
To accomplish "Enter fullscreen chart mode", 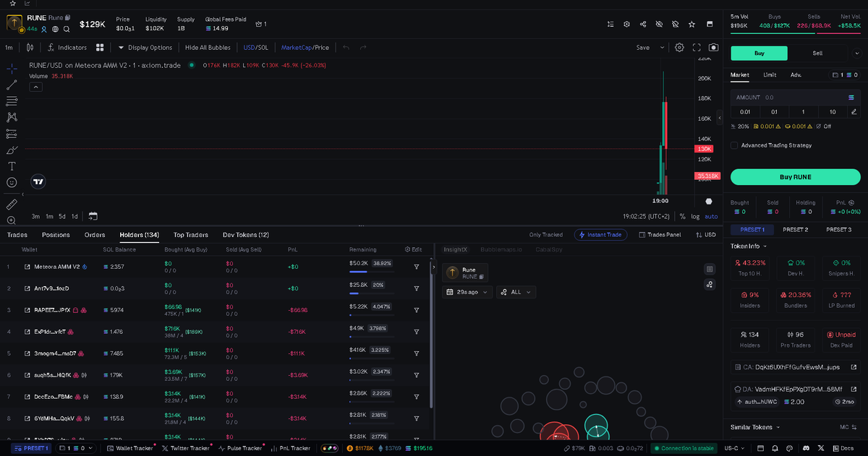I will pyautogui.click(x=697, y=48).
